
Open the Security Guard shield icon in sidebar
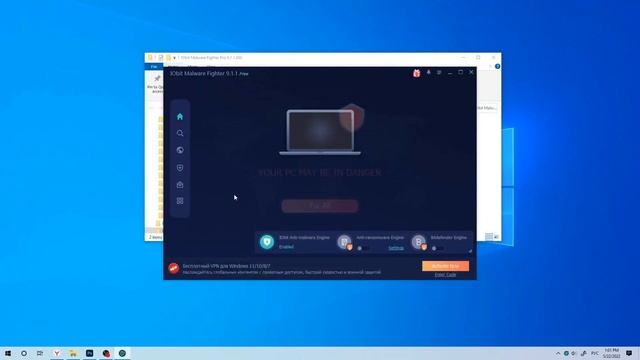pos(180,168)
